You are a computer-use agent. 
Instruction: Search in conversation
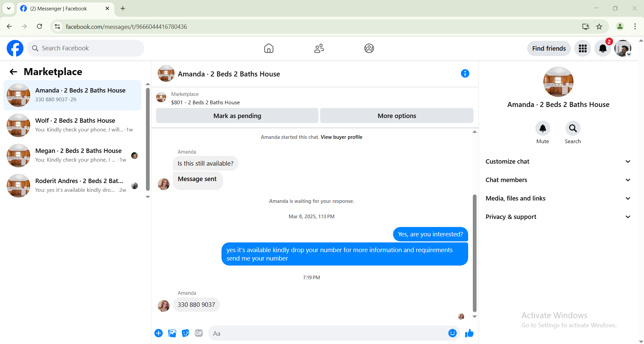573,128
